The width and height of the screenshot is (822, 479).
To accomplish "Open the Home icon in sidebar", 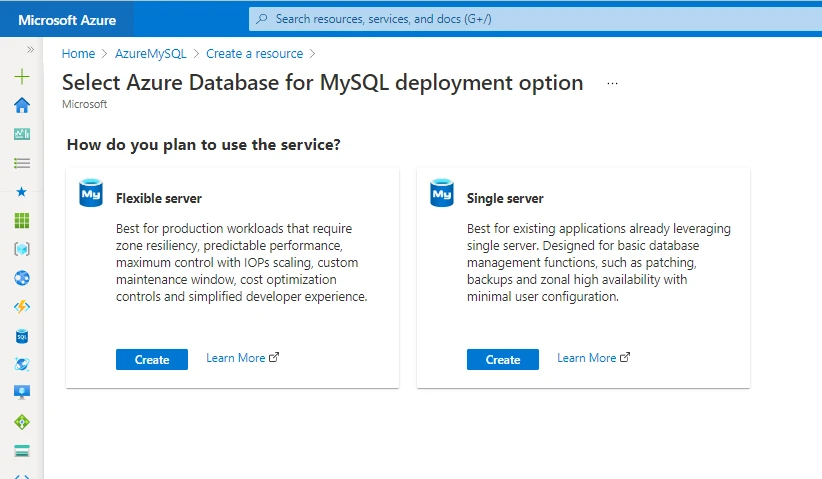I will click(21, 105).
